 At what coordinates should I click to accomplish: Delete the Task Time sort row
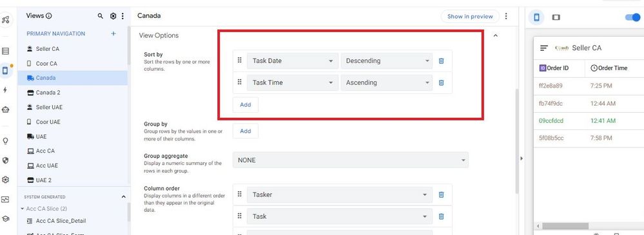(441, 82)
